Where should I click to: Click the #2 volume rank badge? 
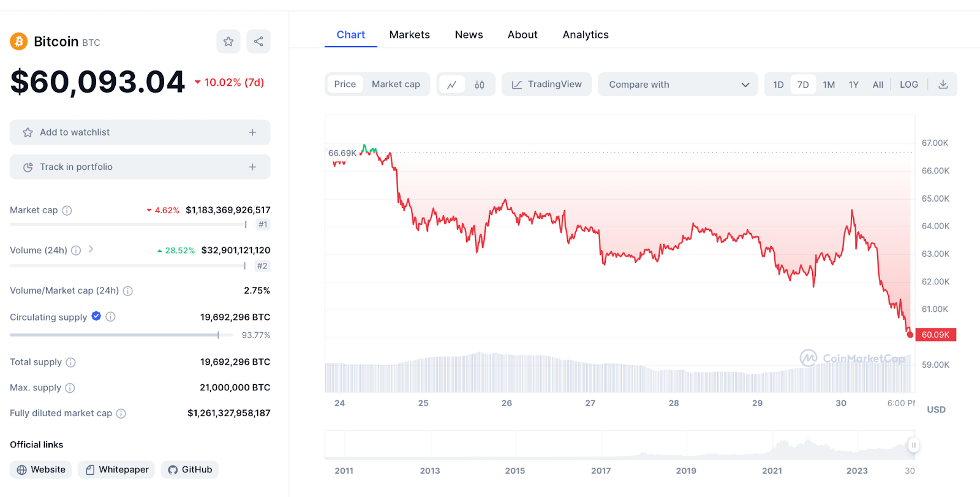tap(262, 266)
